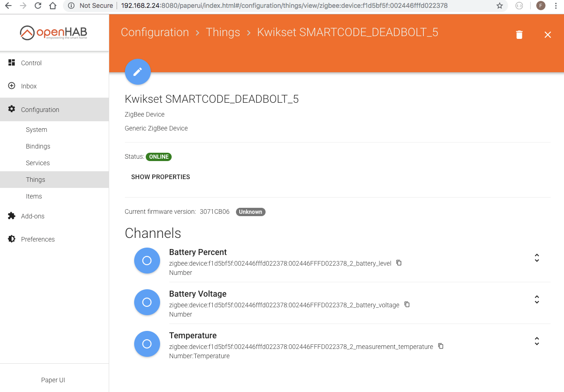The width and height of the screenshot is (564, 392).
Task: Click the Preferences brightness icon
Action: pyautogui.click(x=12, y=239)
